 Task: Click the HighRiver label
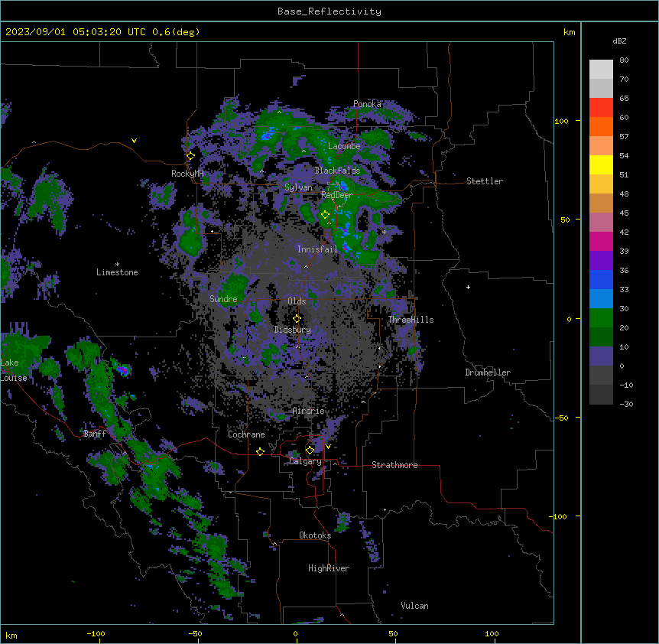[329, 568]
